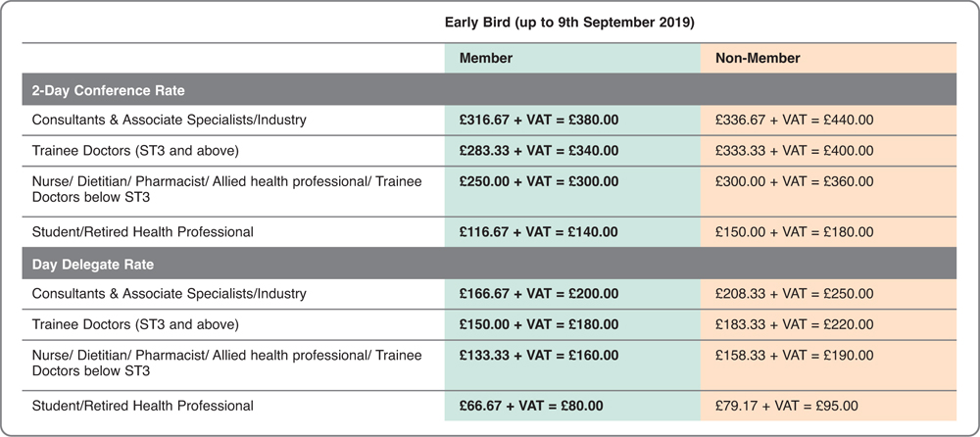980x437 pixels.
Task: Click the non-member price totalling £220.00
Action: [795, 324]
